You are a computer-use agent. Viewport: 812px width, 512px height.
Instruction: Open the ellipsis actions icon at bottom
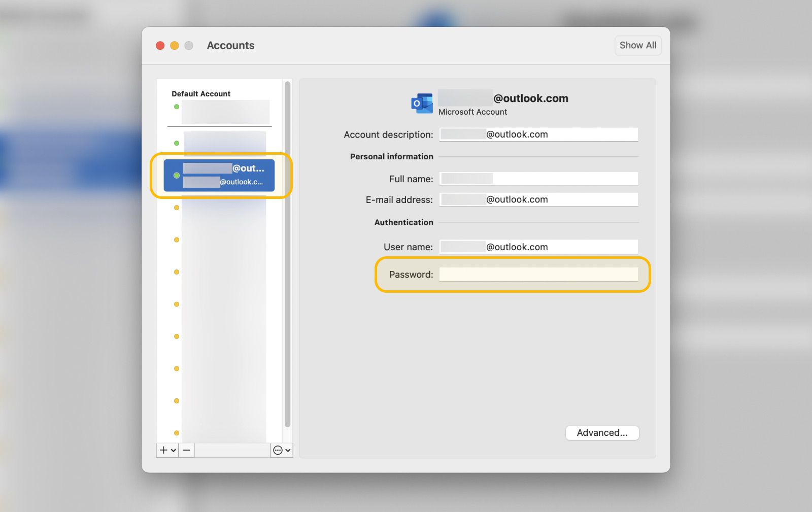point(278,450)
